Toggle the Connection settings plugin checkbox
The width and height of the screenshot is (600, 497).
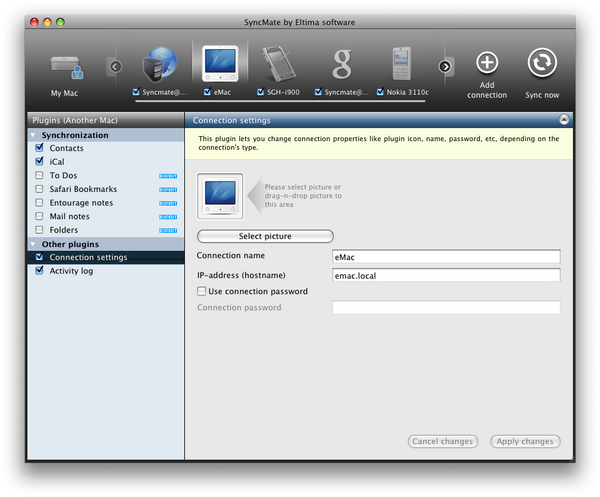[x=39, y=257]
